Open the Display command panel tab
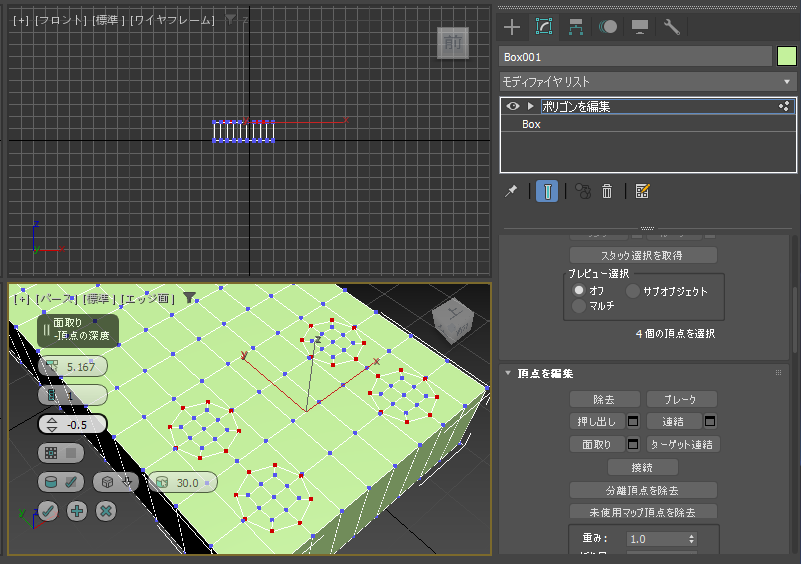 [x=640, y=27]
